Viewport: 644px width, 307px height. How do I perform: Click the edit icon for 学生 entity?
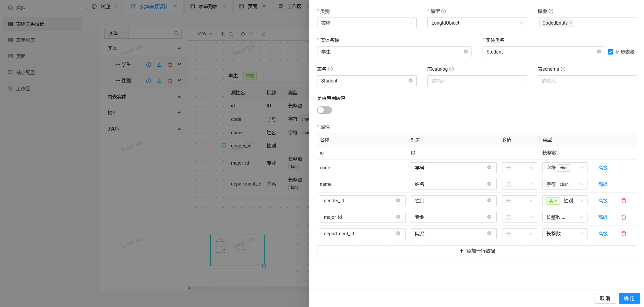159,65
